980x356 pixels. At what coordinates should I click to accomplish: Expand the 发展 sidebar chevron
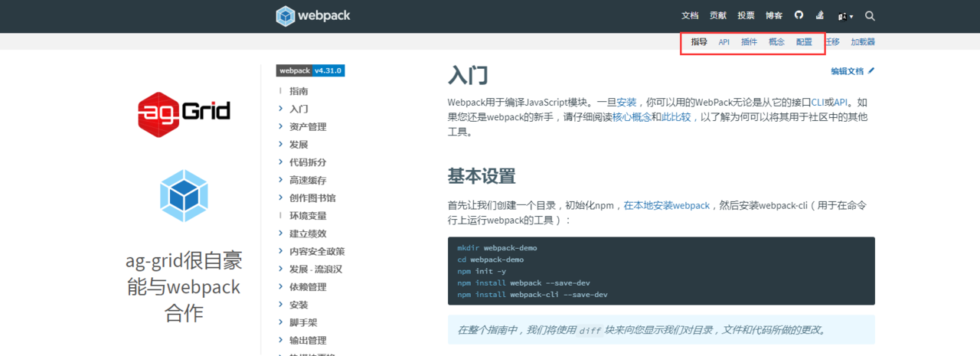pos(281,144)
